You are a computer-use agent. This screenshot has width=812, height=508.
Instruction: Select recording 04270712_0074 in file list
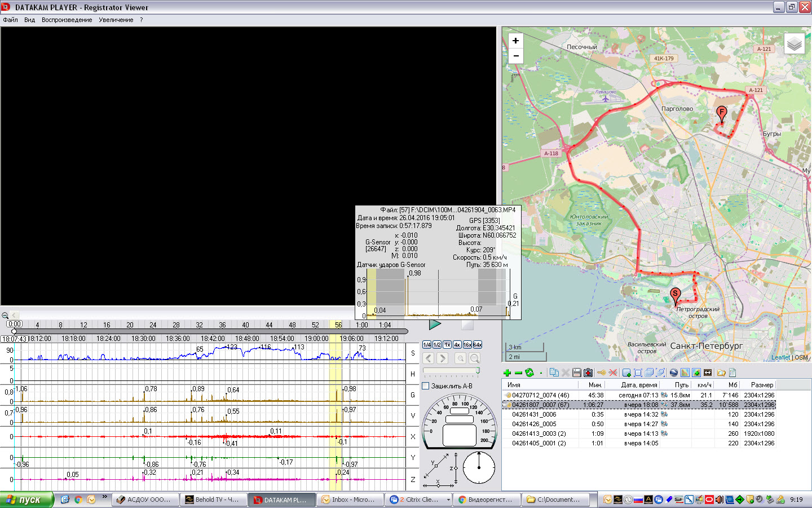pos(540,395)
